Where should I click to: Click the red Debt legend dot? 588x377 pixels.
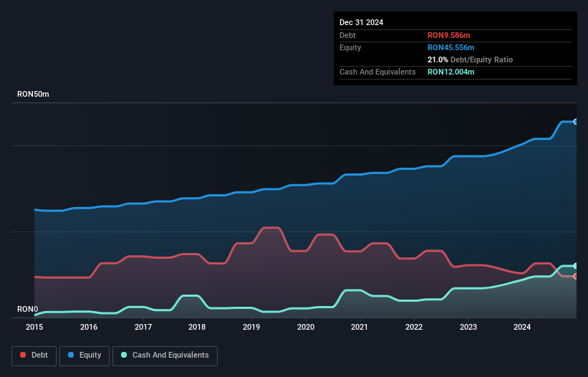pyautogui.click(x=23, y=355)
